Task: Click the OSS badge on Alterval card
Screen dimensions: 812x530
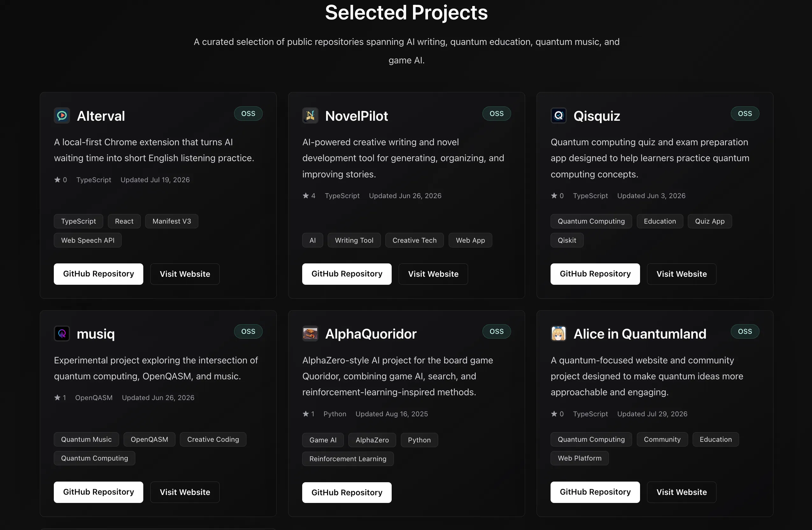Action: tap(248, 114)
